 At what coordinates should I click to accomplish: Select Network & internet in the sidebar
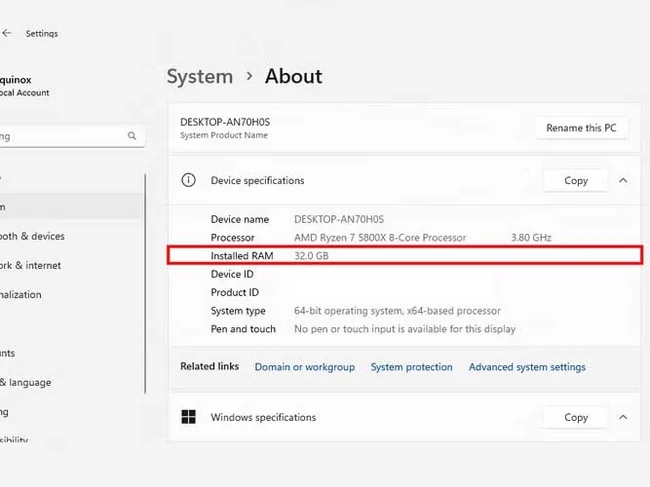pyautogui.click(x=30, y=265)
